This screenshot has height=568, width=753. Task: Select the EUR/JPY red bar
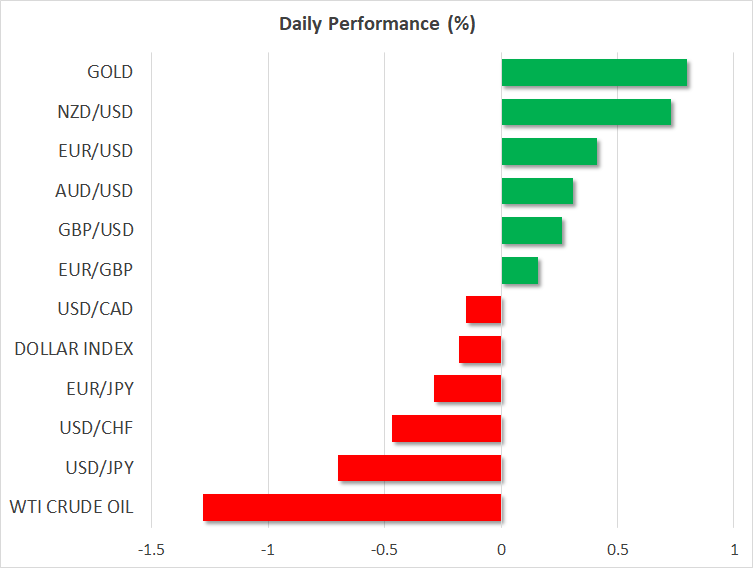(468, 388)
